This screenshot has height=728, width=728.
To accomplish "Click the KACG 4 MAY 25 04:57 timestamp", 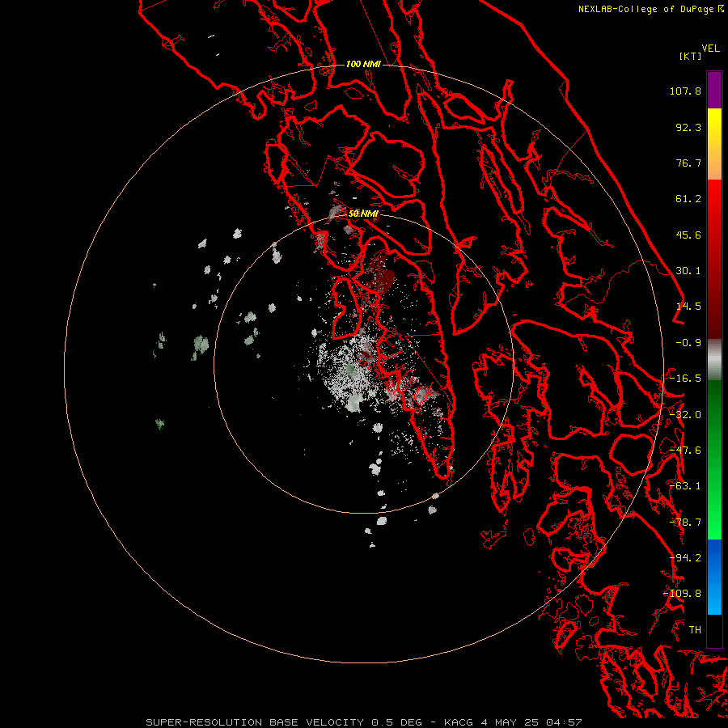I will 513,722.
